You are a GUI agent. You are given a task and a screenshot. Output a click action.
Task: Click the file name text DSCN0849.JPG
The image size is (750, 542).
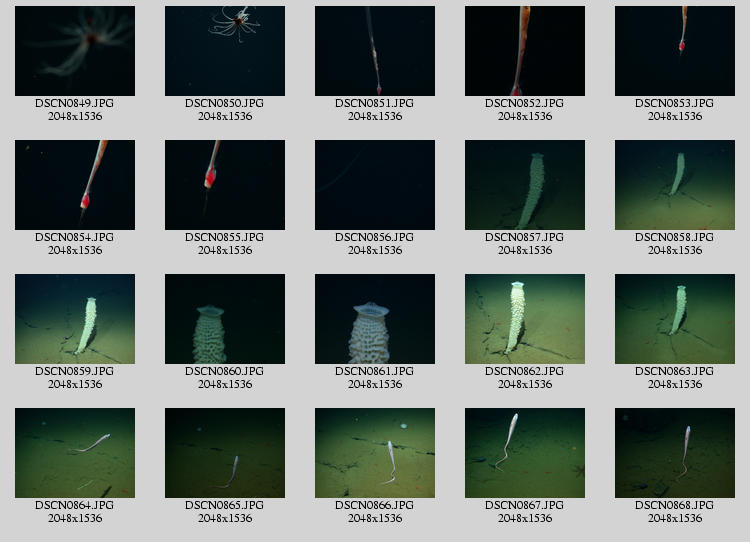pyautogui.click(x=75, y=103)
